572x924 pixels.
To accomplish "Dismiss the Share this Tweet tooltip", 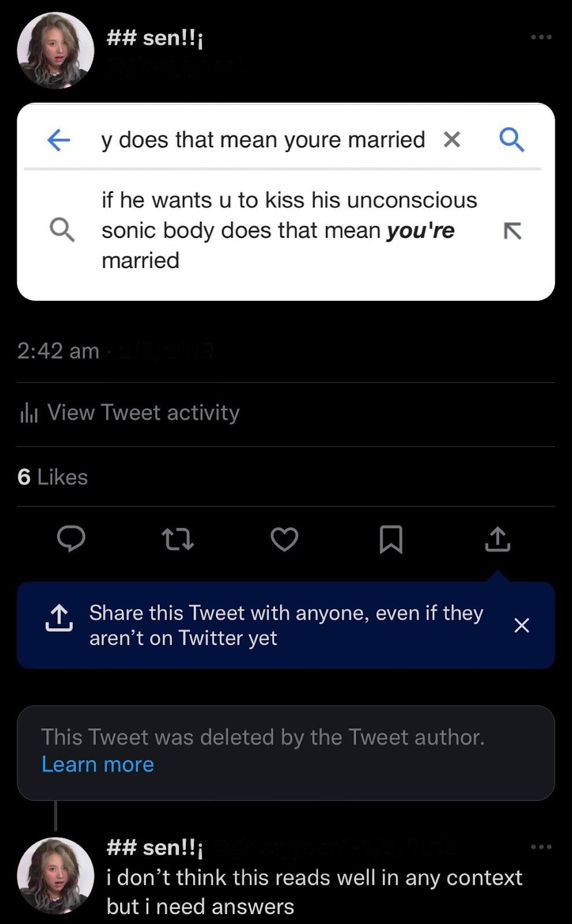I will click(522, 625).
